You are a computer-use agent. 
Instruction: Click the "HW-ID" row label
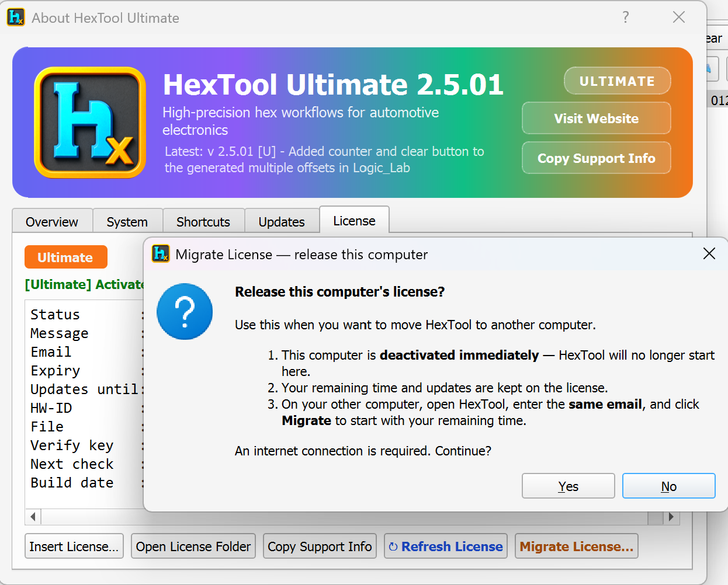[x=51, y=408]
